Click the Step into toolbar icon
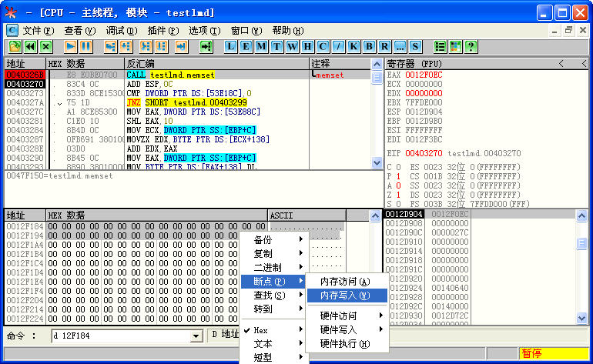593x364 pixels. click(110, 46)
